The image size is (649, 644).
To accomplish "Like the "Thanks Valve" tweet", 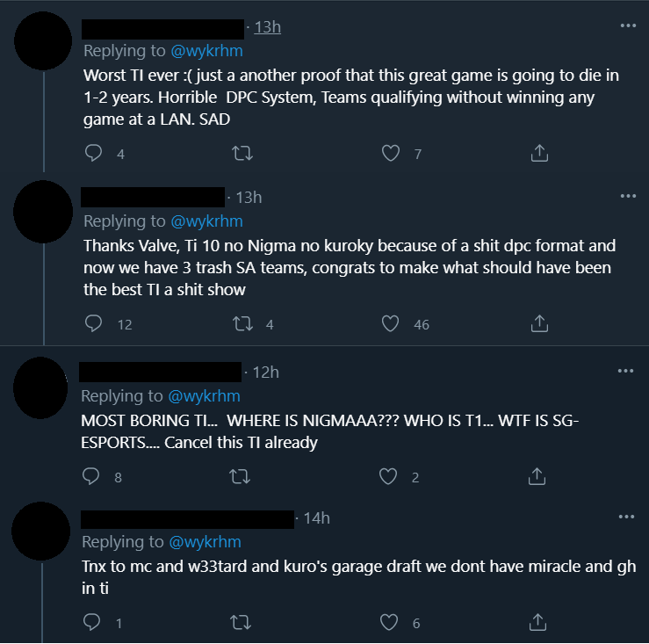I will tap(391, 324).
